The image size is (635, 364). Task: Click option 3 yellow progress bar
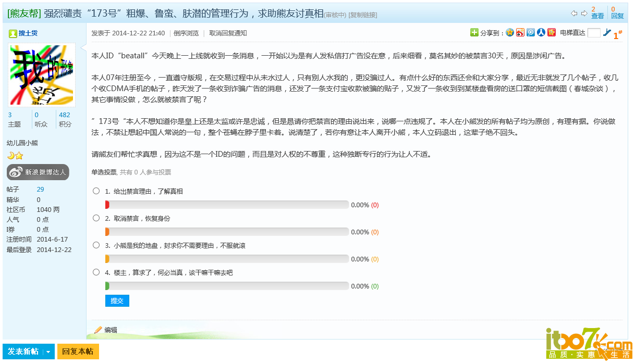227,259
